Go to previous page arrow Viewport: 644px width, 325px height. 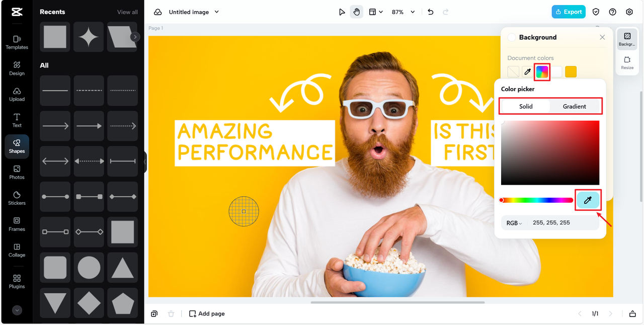pyautogui.click(x=580, y=314)
